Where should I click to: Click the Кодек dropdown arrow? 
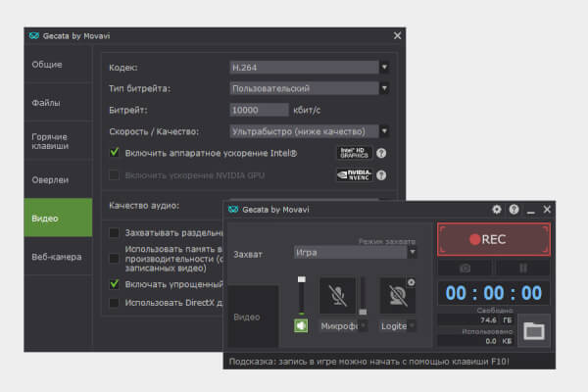point(384,68)
